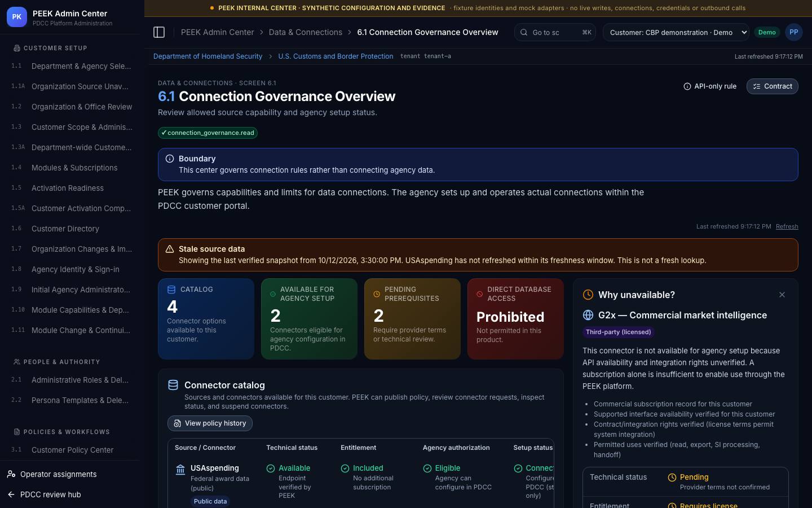
Task: Click the Public data tag
Action: pyautogui.click(x=210, y=501)
